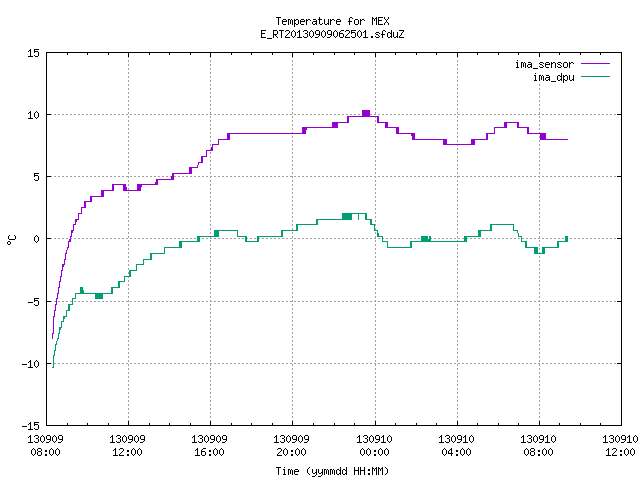Click the ima_dpu peak marker near 2°C
Screen dimensions: 640x480
(x=347, y=216)
